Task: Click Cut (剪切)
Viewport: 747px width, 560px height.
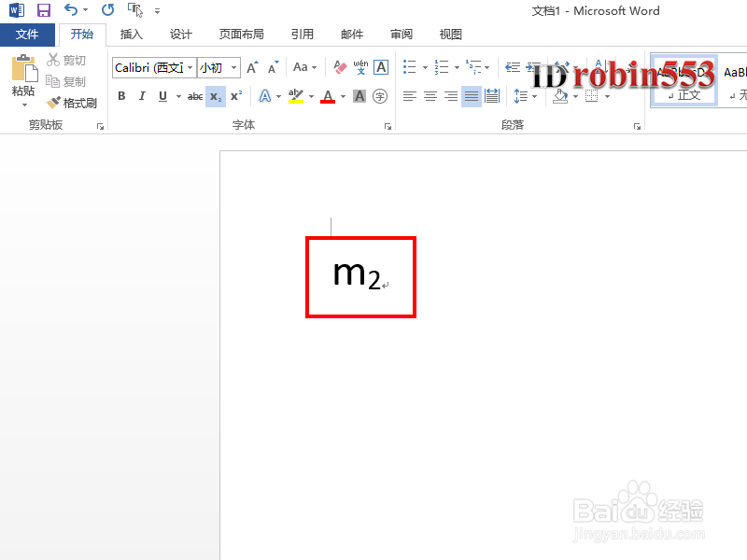Action: tap(66, 60)
